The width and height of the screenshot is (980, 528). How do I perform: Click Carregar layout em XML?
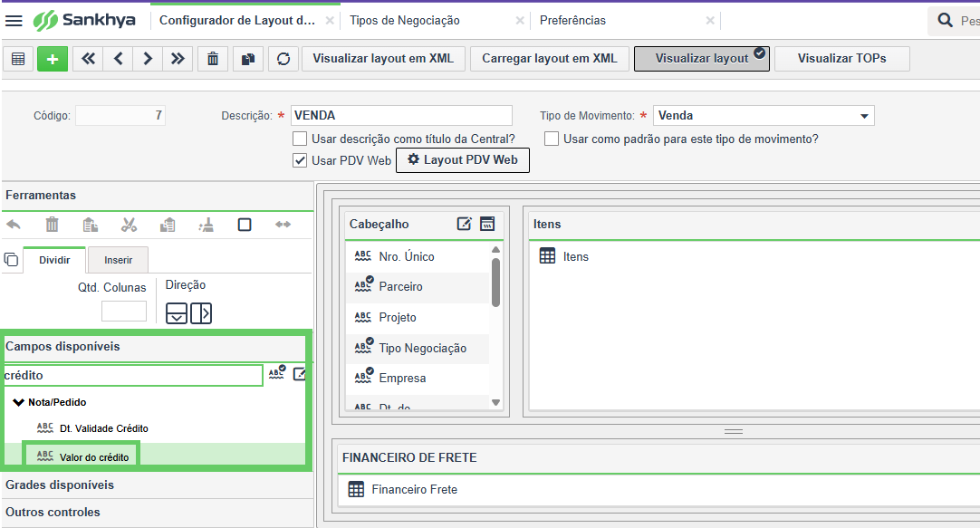(x=550, y=59)
